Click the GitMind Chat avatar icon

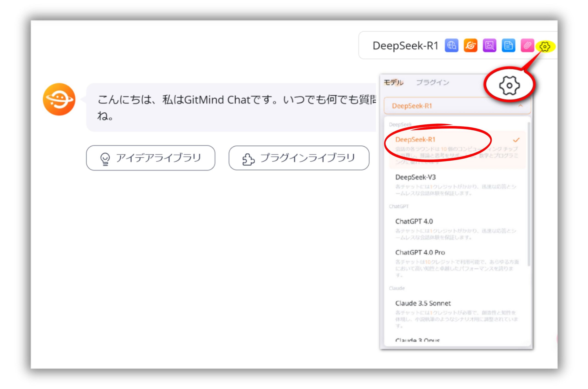(x=59, y=99)
